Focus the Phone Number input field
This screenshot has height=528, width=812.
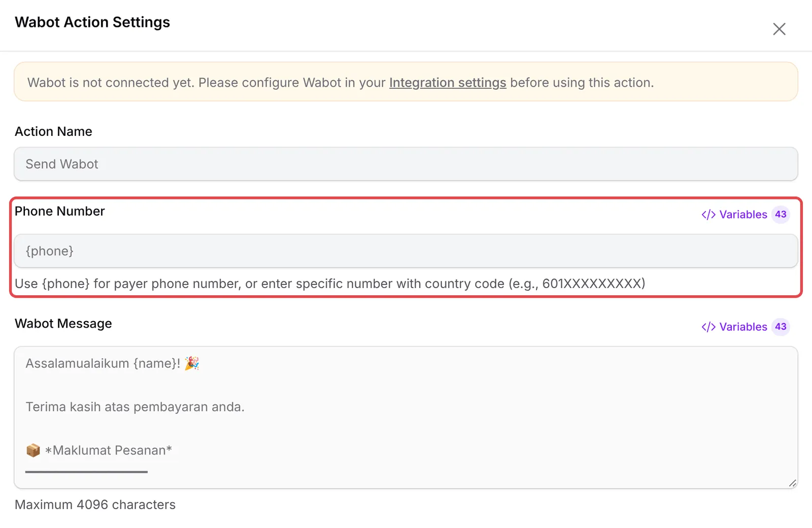[406, 251]
